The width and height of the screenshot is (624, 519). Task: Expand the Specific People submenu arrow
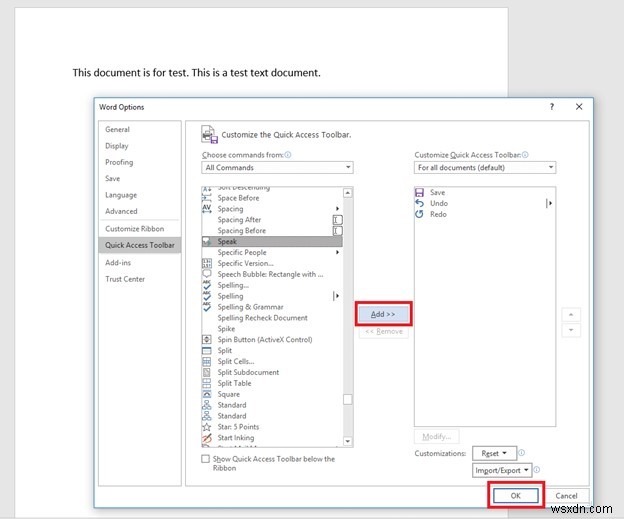pyautogui.click(x=337, y=252)
